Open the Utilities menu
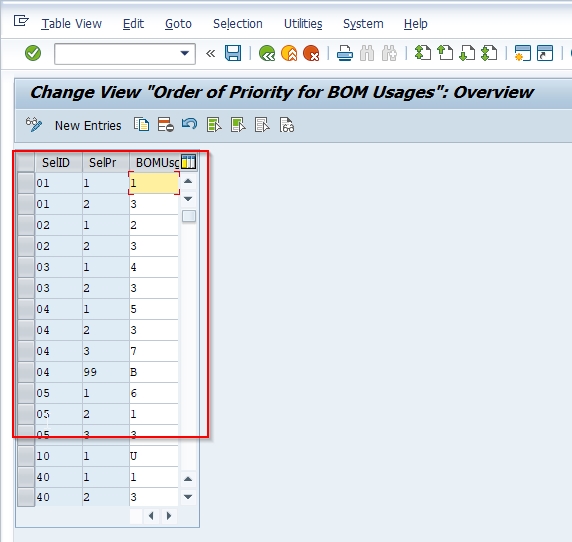The width and height of the screenshot is (572, 542). tap(303, 24)
